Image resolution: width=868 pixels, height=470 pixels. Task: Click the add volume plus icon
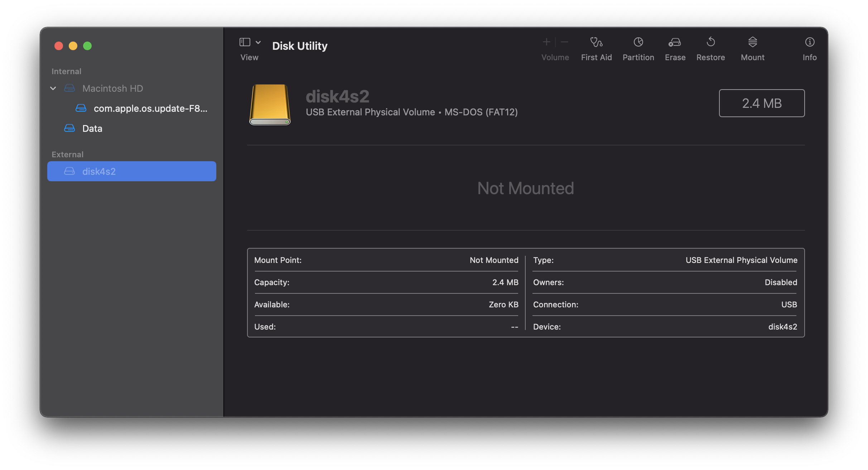546,42
